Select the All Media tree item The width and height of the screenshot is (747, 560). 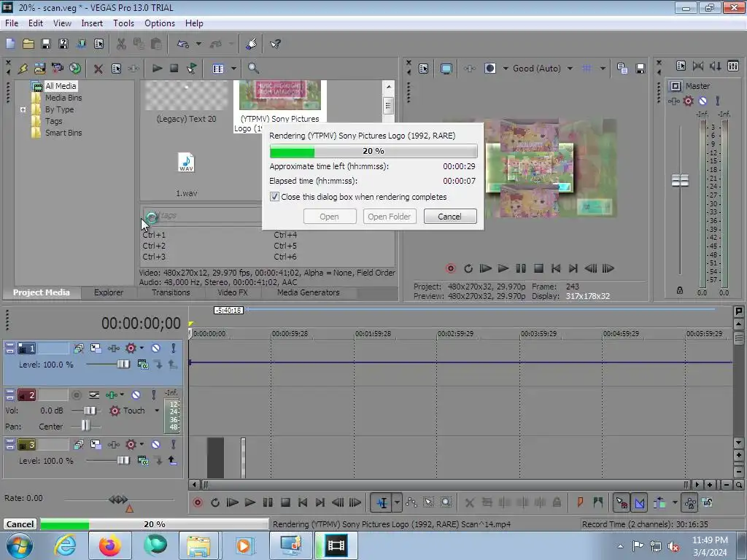click(61, 86)
